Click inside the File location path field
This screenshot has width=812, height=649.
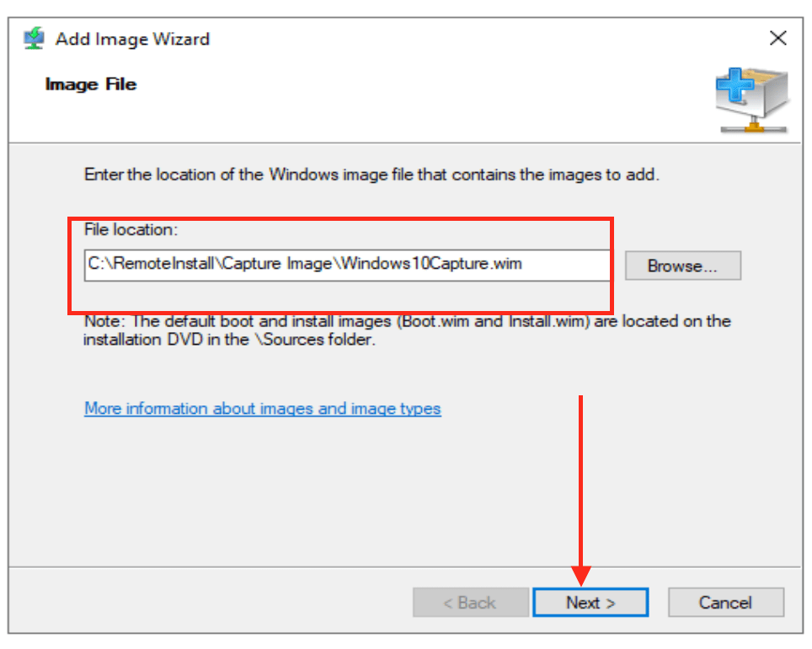point(345,264)
